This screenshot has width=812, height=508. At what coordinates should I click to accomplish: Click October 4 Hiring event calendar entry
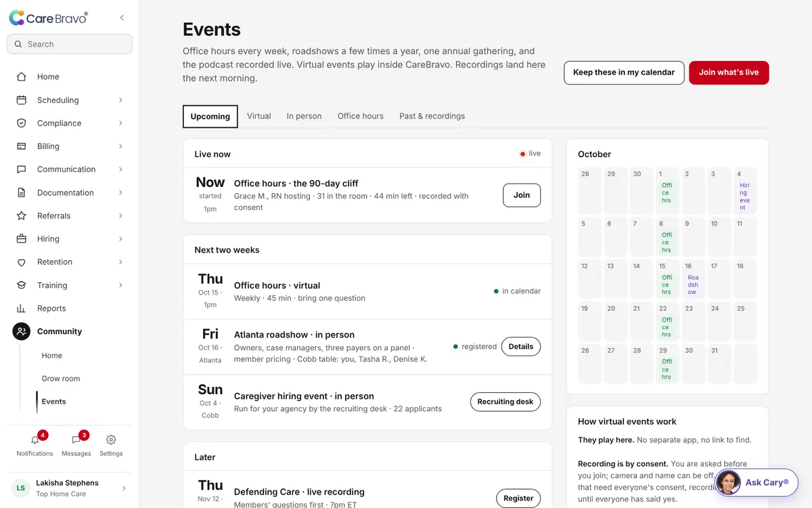click(744, 196)
